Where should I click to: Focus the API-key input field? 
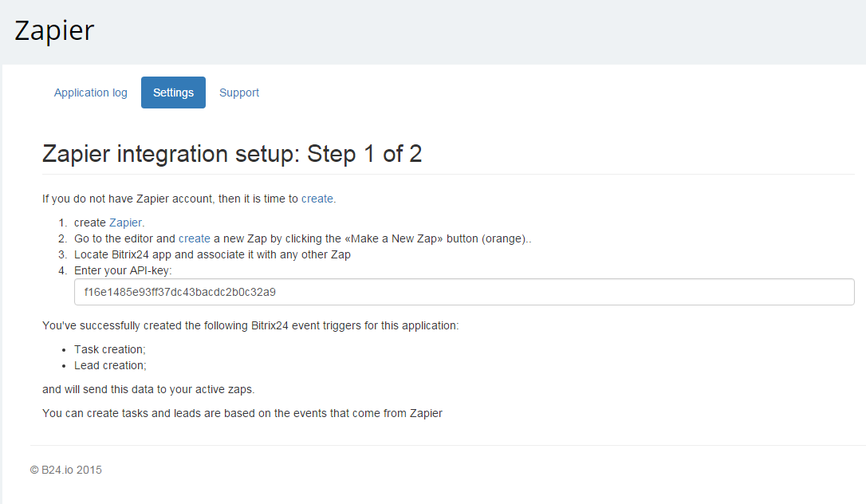pos(464,292)
